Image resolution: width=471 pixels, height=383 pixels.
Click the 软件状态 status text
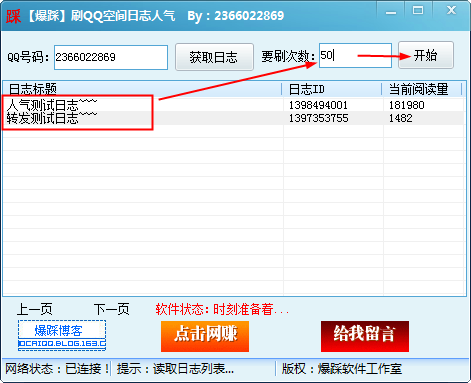coord(222,309)
